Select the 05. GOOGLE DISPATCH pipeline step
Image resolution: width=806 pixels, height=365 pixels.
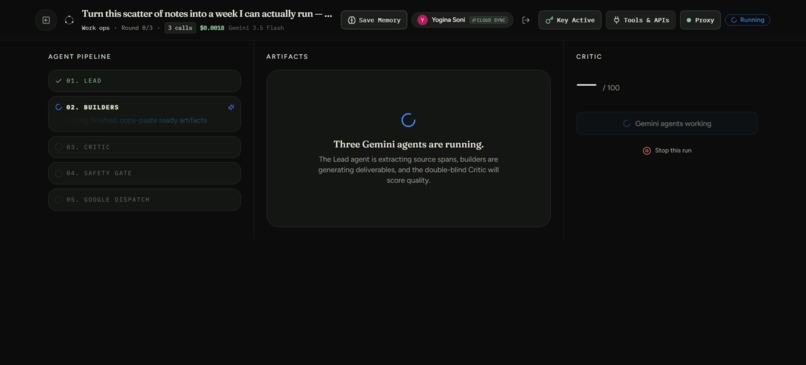pos(144,199)
